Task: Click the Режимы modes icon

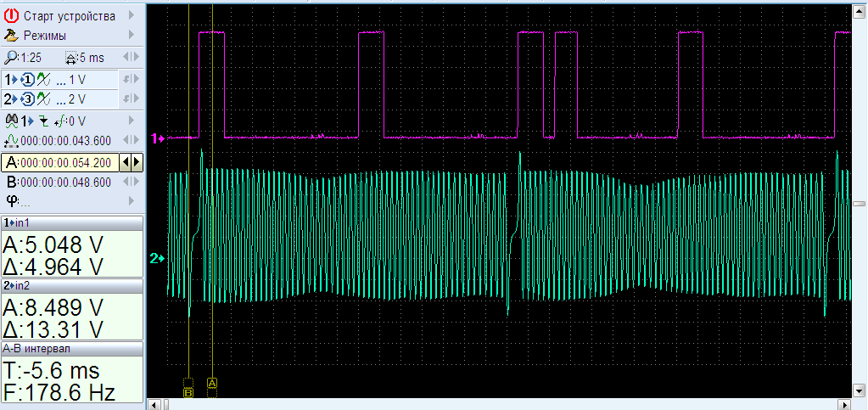Action: click(x=11, y=36)
